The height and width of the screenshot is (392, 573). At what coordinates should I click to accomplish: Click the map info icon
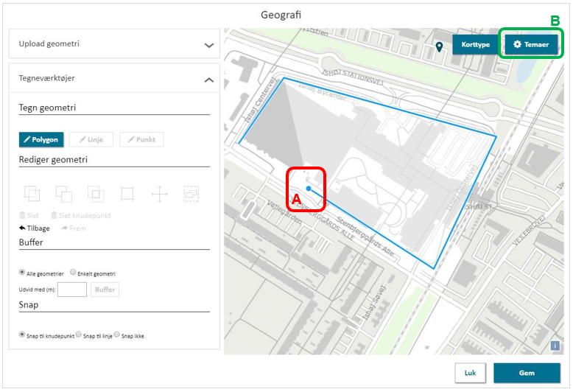[555, 346]
